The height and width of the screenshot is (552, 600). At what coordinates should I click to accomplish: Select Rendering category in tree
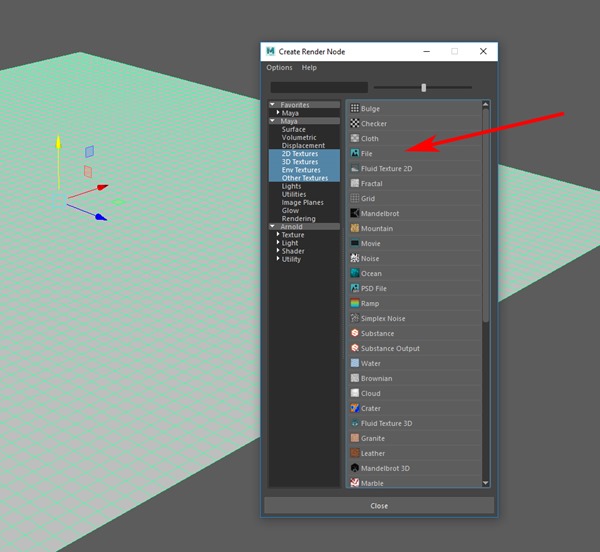[x=298, y=219]
